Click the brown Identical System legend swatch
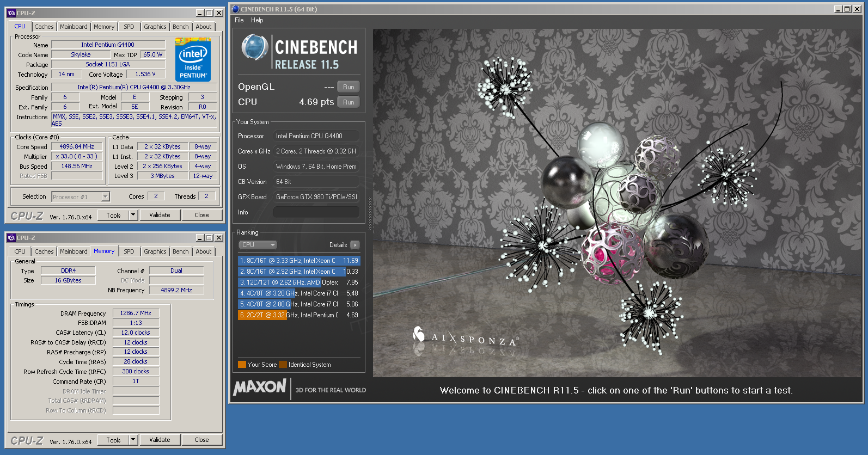The image size is (868, 455). [283, 365]
